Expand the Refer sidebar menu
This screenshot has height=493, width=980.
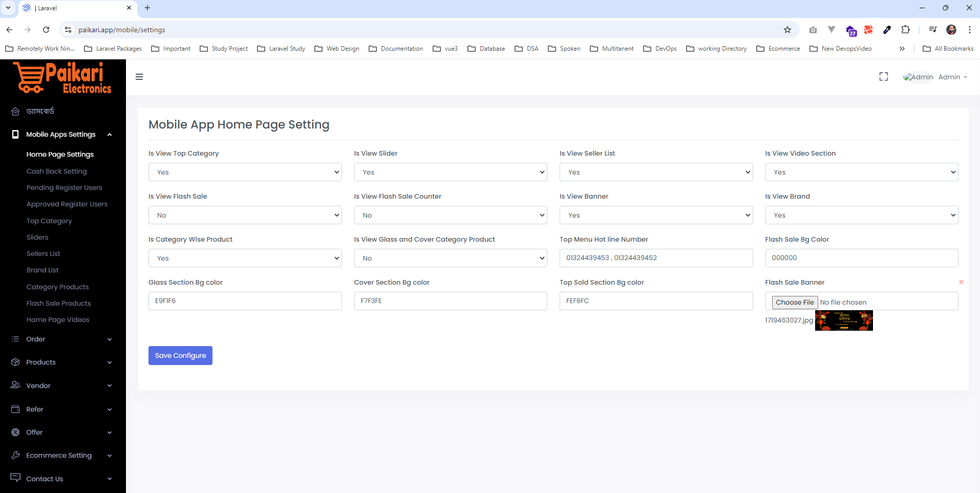click(110, 409)
